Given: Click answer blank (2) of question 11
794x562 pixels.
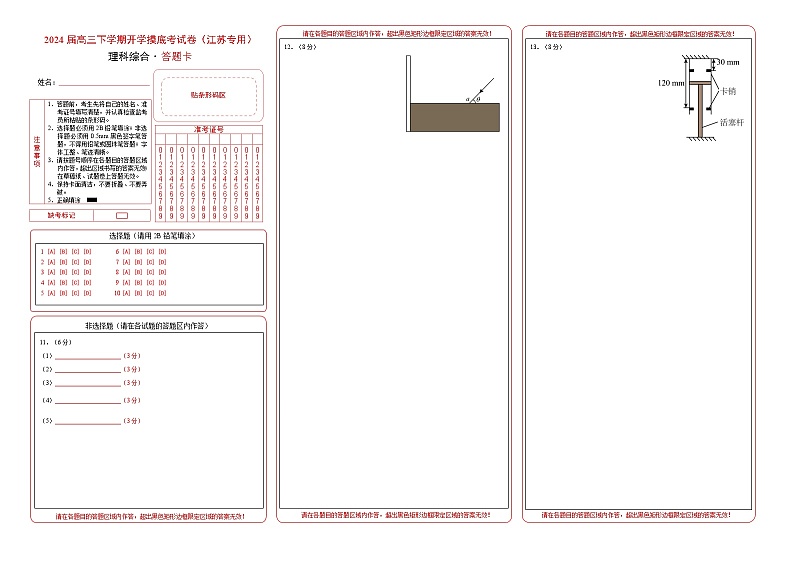Looking at the screenshot, I should point(88,370).
